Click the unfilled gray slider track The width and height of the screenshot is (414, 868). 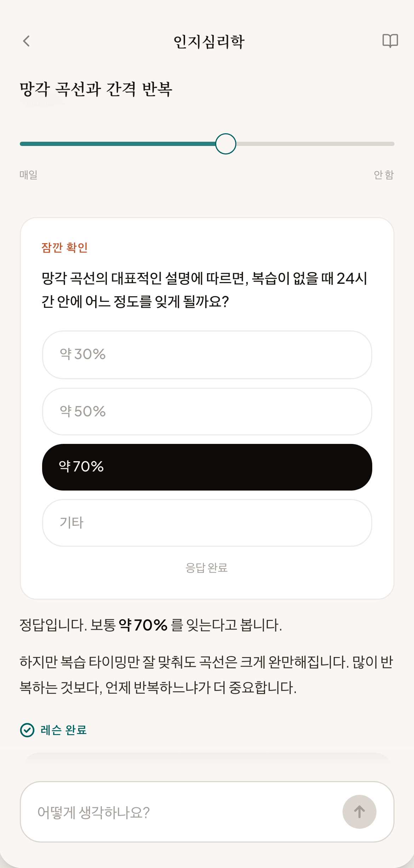click(315, 144)
